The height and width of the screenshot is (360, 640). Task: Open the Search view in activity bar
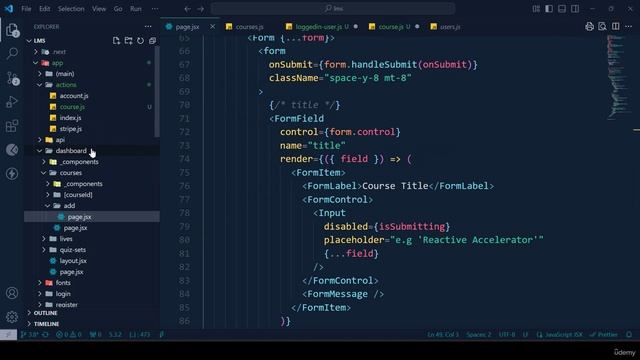(12, 53)
